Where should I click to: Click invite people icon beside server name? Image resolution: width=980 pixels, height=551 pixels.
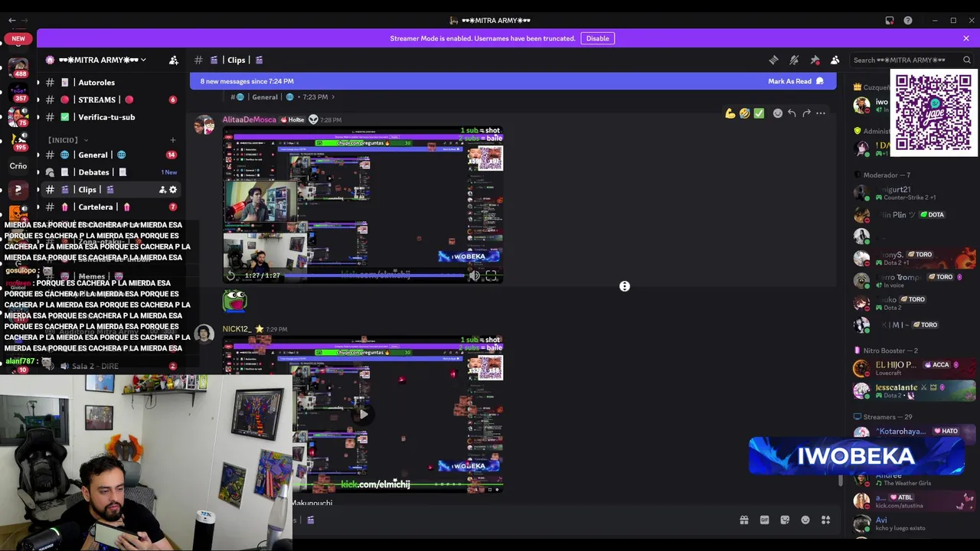(174, 60)
